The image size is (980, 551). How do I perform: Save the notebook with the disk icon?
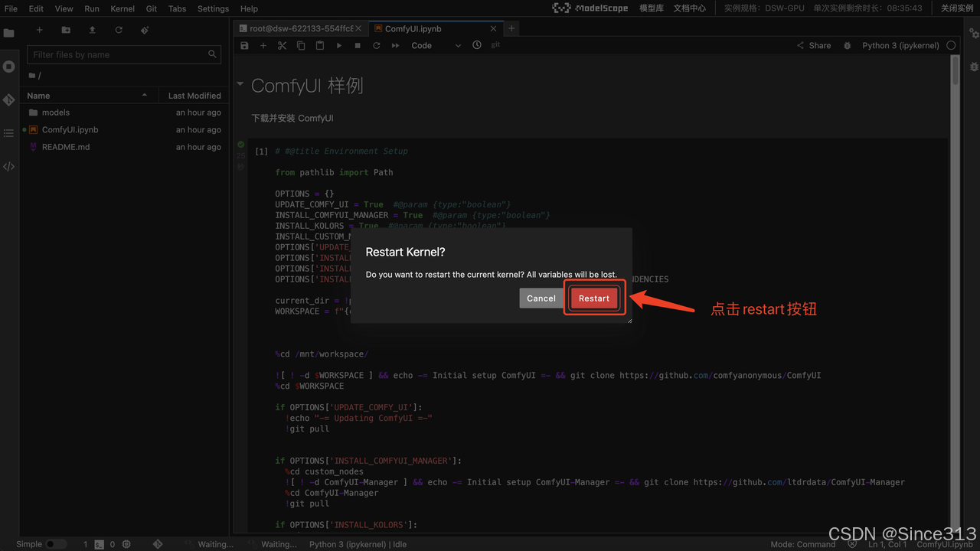pos(244,45)
